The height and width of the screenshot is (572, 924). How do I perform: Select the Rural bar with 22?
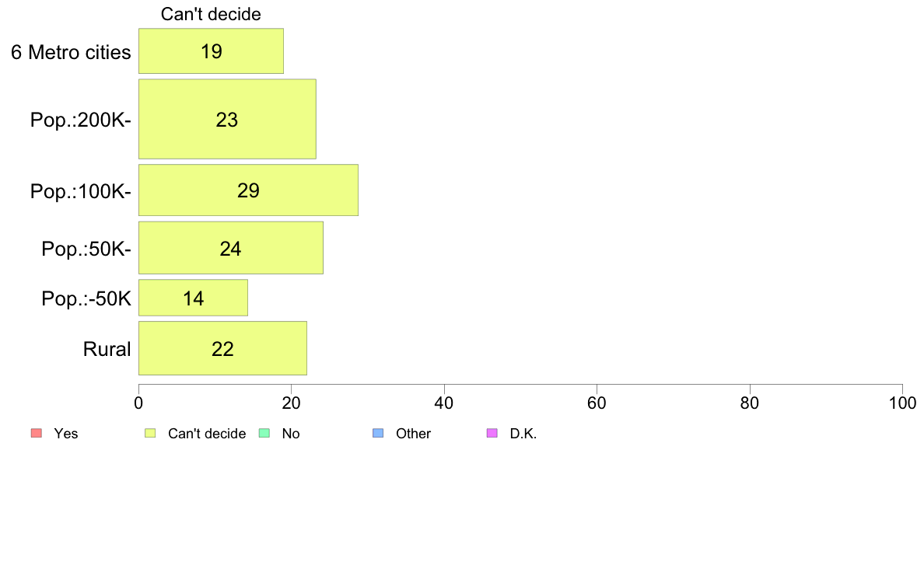[222, 348]
